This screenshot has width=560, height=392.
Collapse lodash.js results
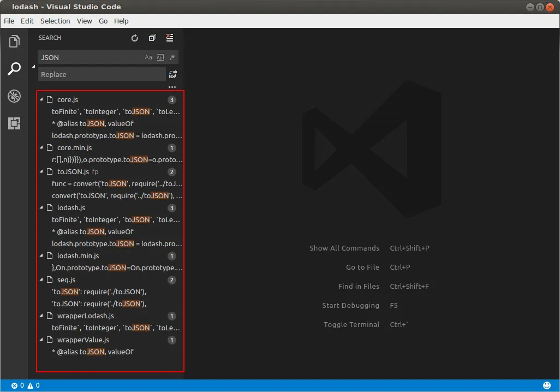pyautogui.click(x=41, y=207)
